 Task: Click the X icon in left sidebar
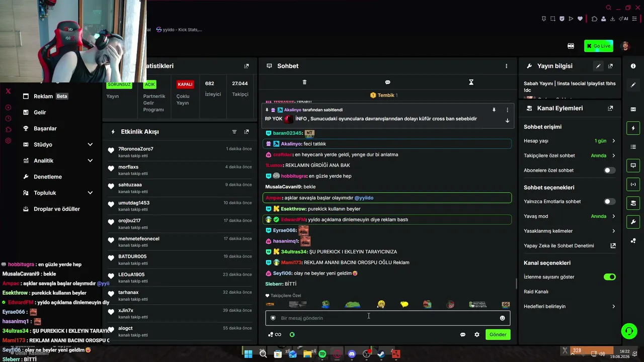[8, 91]
